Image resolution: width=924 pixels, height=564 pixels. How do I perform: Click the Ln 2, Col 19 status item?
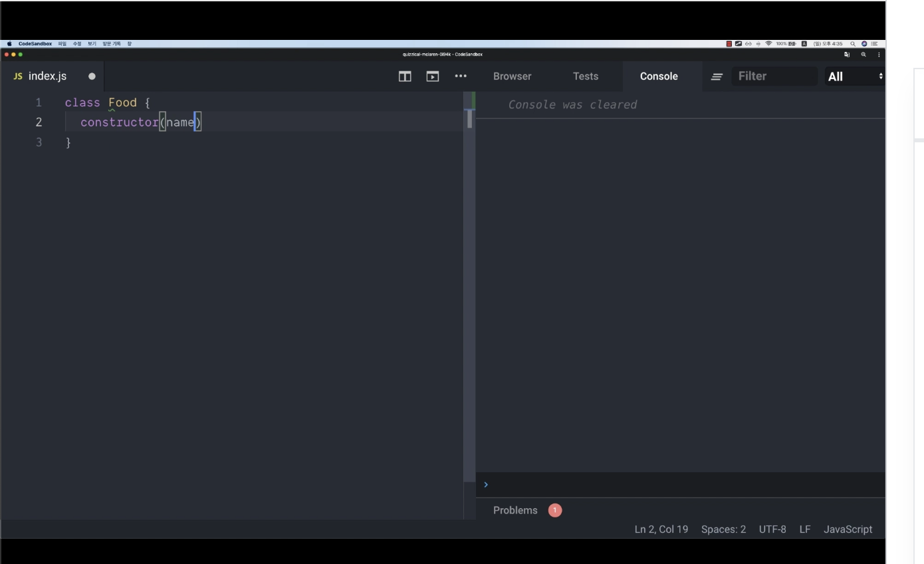point(661,530)
